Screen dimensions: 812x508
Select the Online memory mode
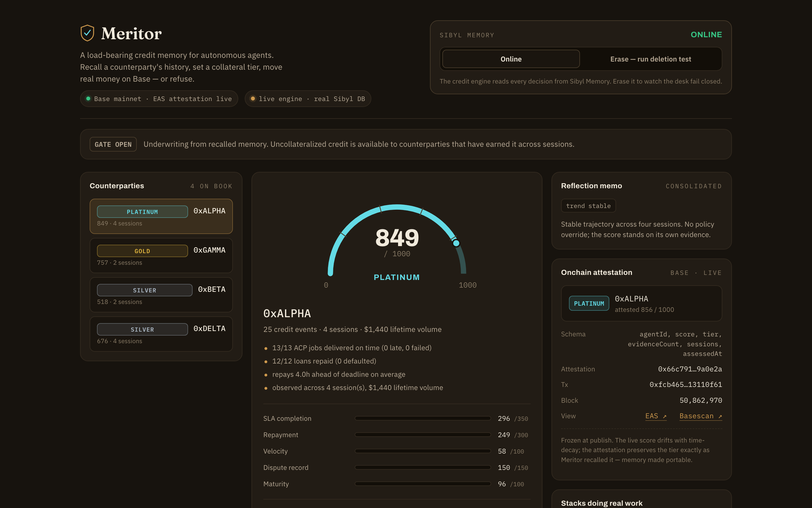click(x=511, y=59)
